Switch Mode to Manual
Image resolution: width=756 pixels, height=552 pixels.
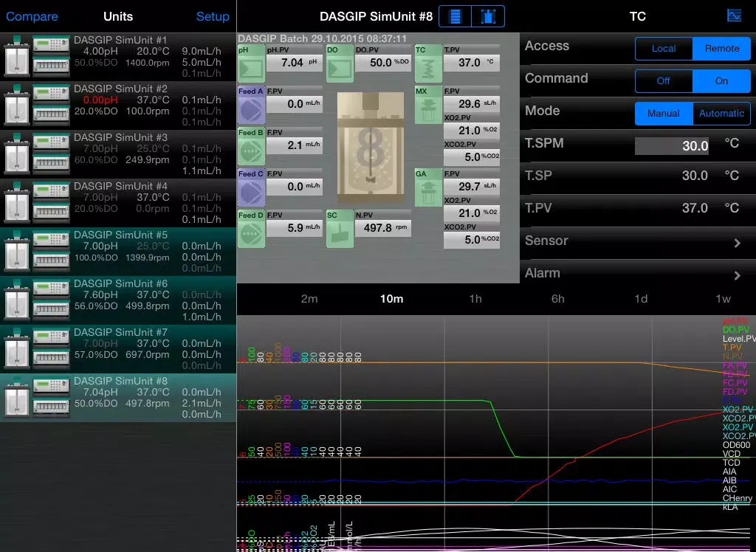click(x=664, y=114)
